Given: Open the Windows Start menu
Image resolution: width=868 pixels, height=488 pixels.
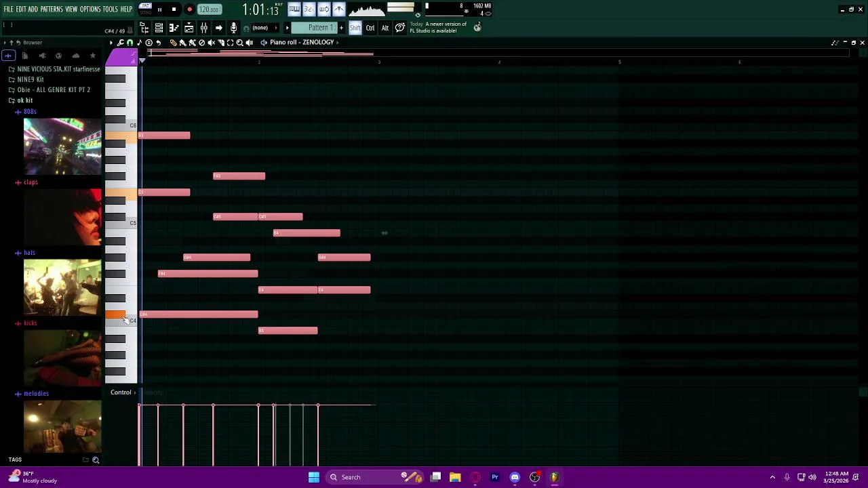Looking at the screenshot, I should tap(313, 477).
